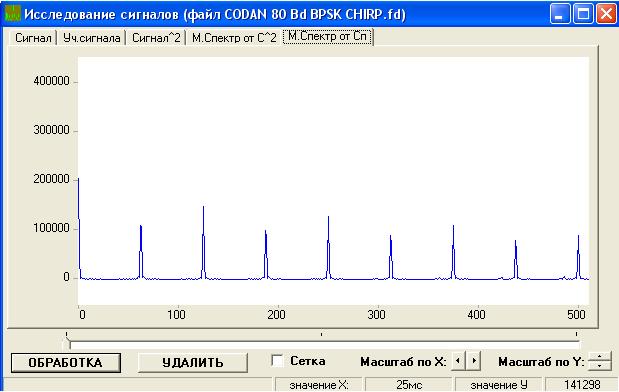The height and width of the screenshot is (392, 619).
Task: Decrease Y scale with down arrow
Action: coord(600,366)
